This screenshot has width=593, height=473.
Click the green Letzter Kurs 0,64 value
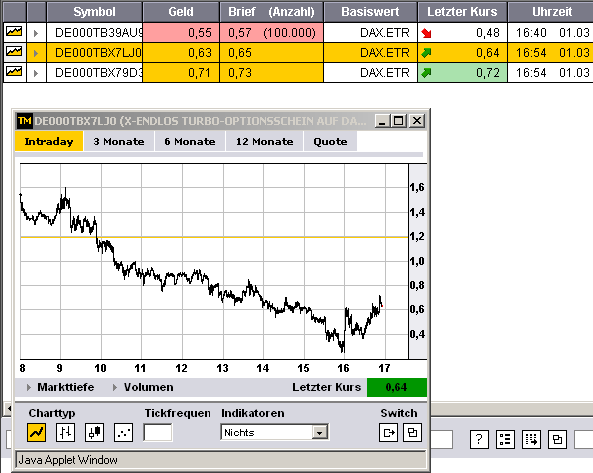tap(397, 387)
